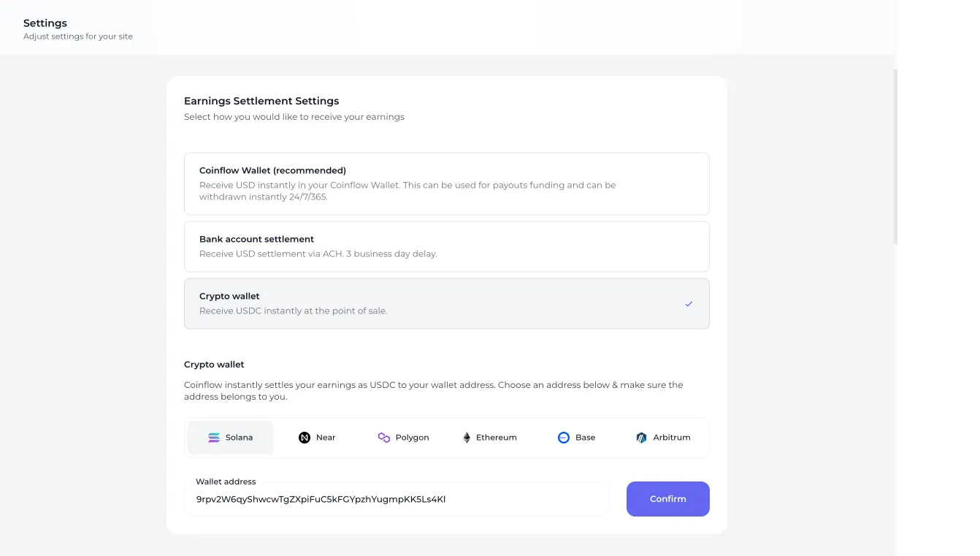Viewport: 980px width, 556px height.
Task: Focus the Wallet address input field
Action: 397,499
